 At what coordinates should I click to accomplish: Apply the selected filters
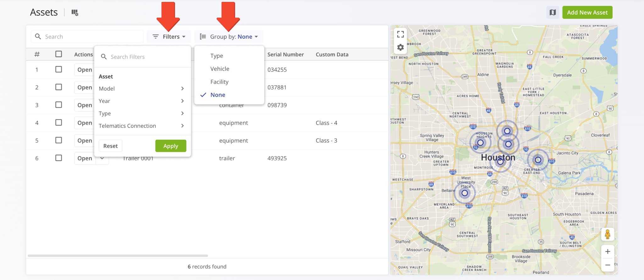pyautogui.click(x=170, y=146)
